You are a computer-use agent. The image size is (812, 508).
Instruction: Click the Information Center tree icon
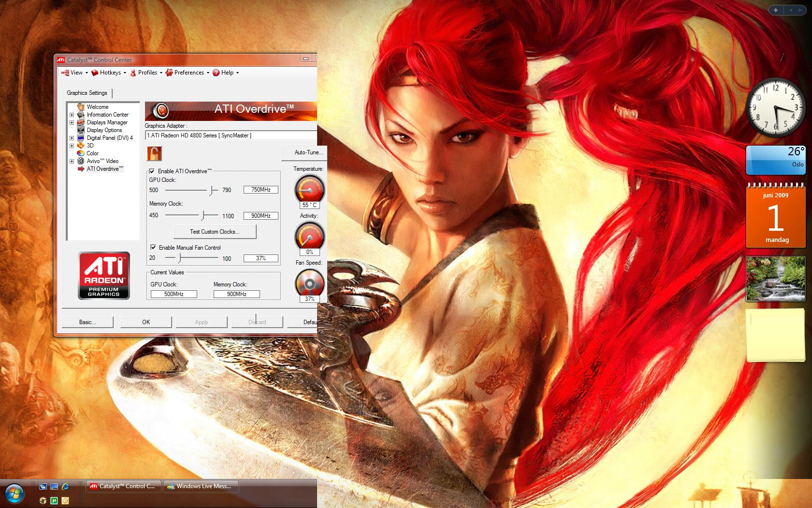tap(81, 115)
